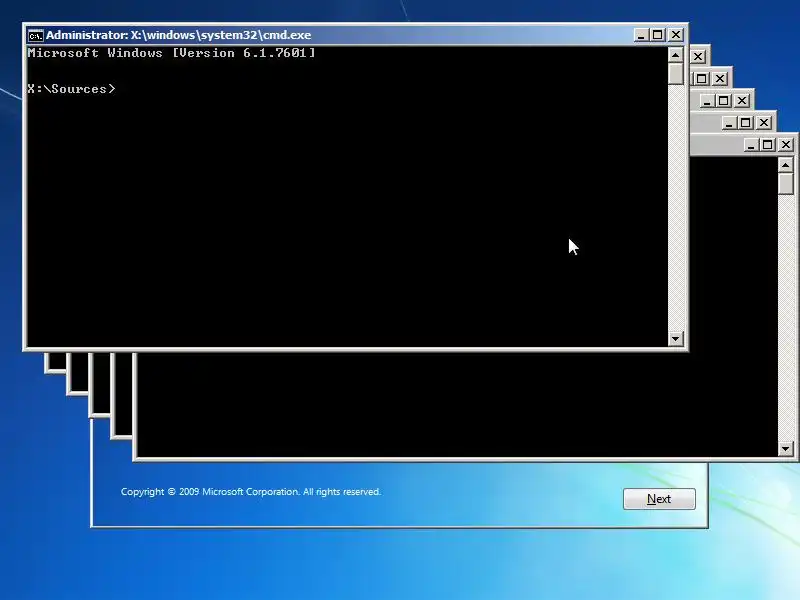
Task: Click scrollbar thumb of the rearmost cascaded cmd window
Action: click(786, 184)
